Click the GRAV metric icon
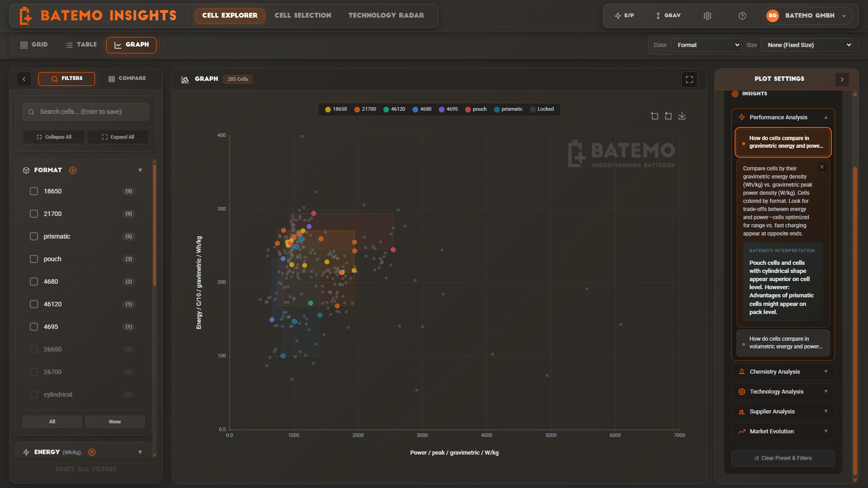Viewport: 868px width, 488px height. click(668, 15)
